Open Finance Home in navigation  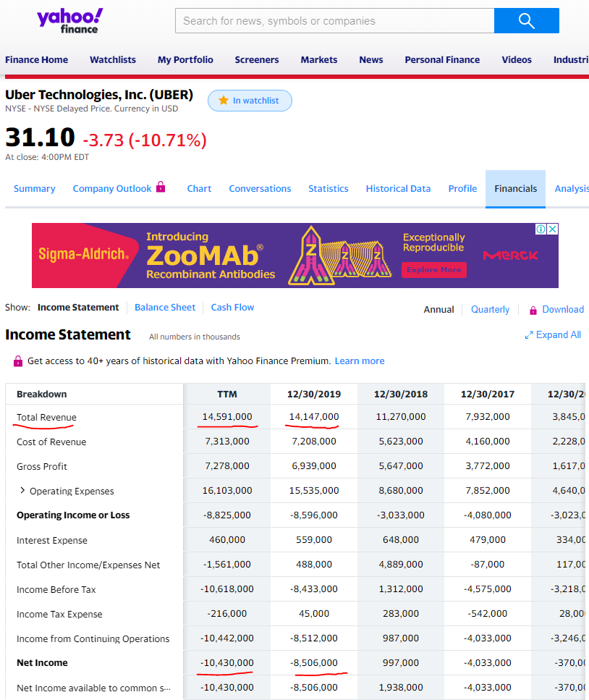pos(37,60)
